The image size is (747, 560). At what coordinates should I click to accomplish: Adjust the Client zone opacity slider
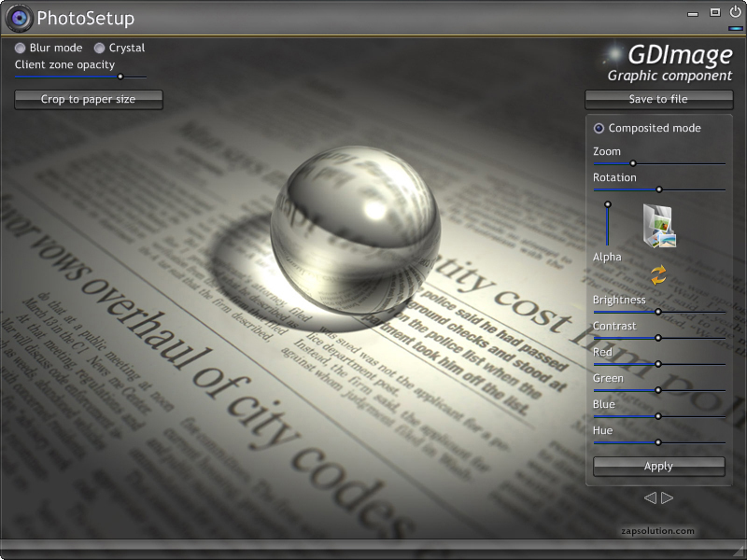coord(80,77)
